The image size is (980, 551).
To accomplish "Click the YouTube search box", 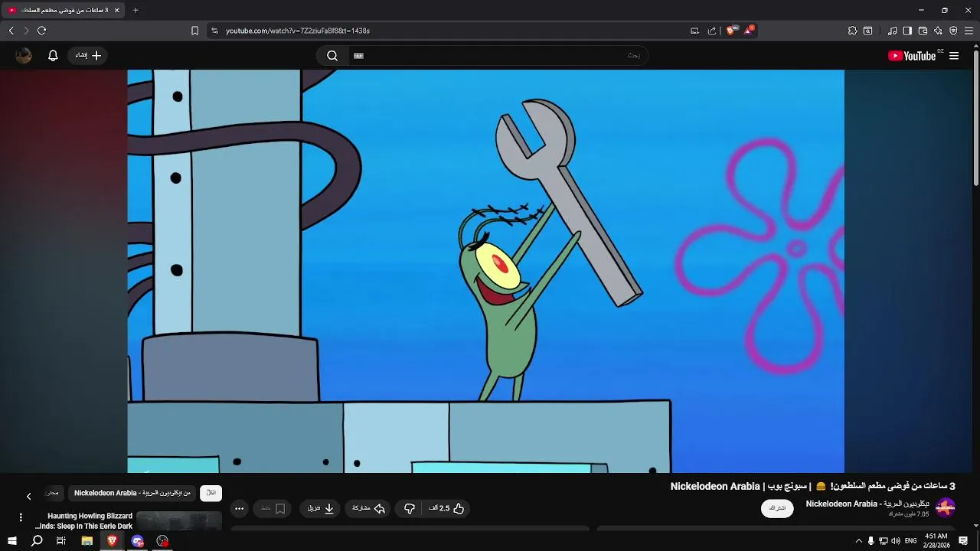I will point(498,55).
